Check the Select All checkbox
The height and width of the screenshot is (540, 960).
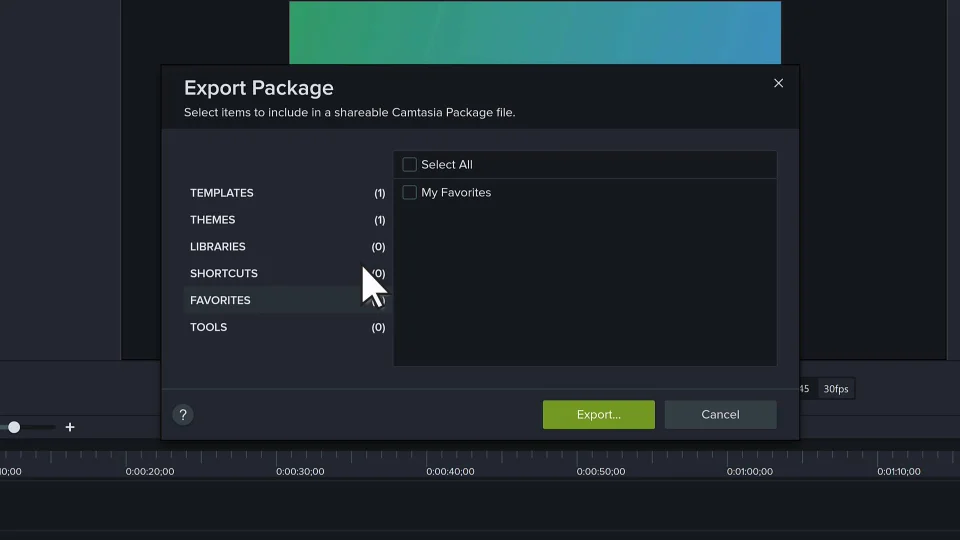click(x=409, y=165)
